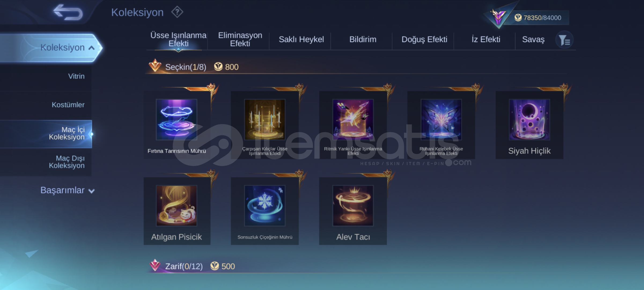644x290 pixels.
Task: Click the collection points badge 78350/84000
Action: tap(537, 18)
